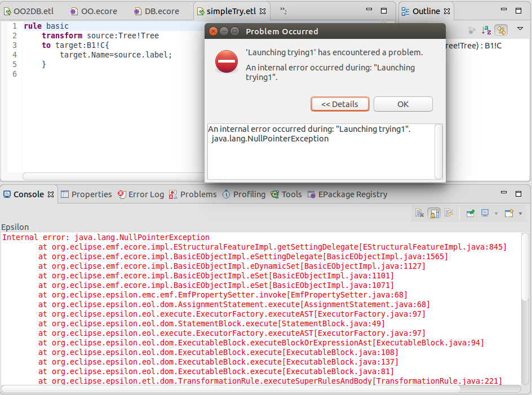Click Open Console icon
532x395 pixels.
[x=509, y=213]
